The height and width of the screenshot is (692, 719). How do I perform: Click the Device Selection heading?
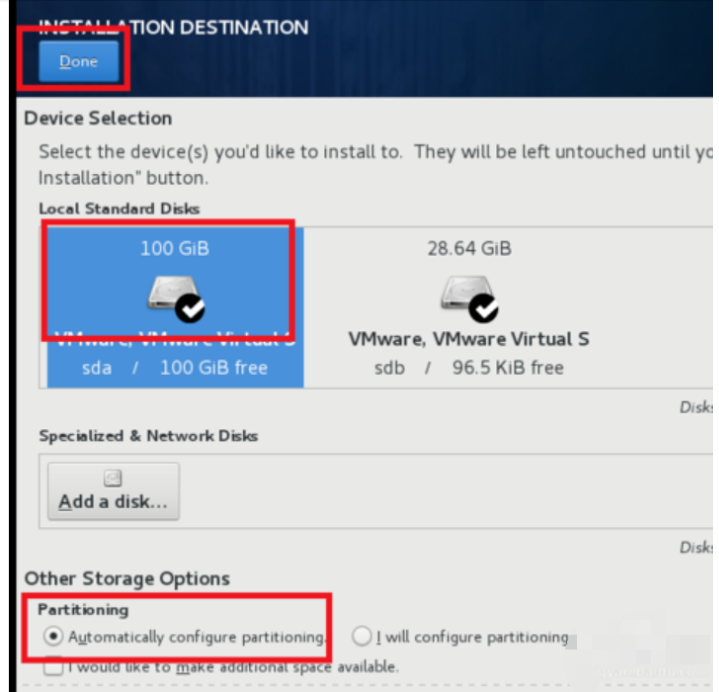click(98, 118)
